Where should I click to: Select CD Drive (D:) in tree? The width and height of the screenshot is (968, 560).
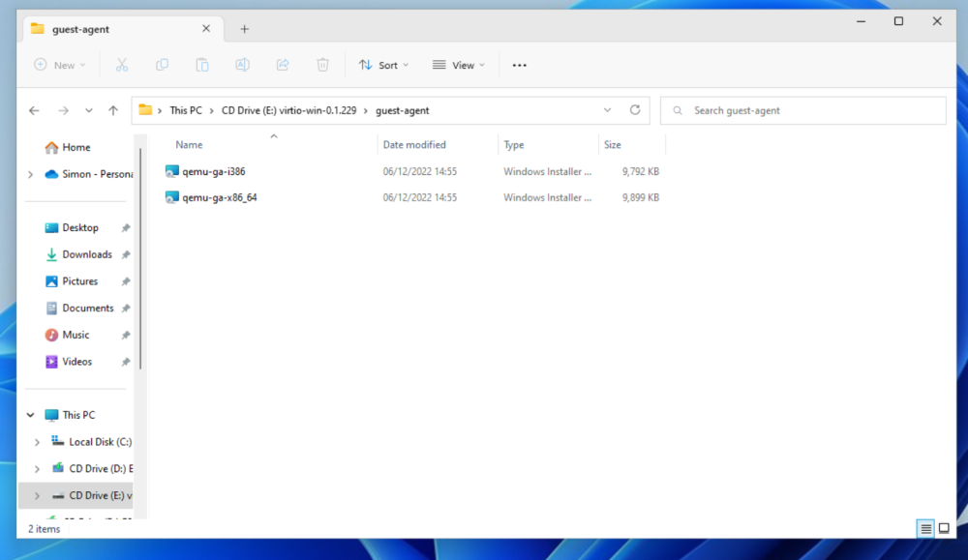[101, 469]
